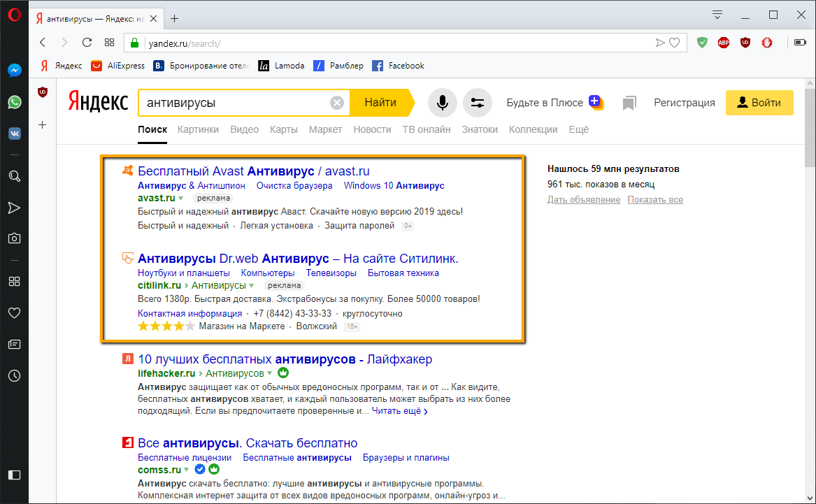Viewport: 816px width, 504px height.
Task: Clear the search query with X button
Action: pos(337,103)
